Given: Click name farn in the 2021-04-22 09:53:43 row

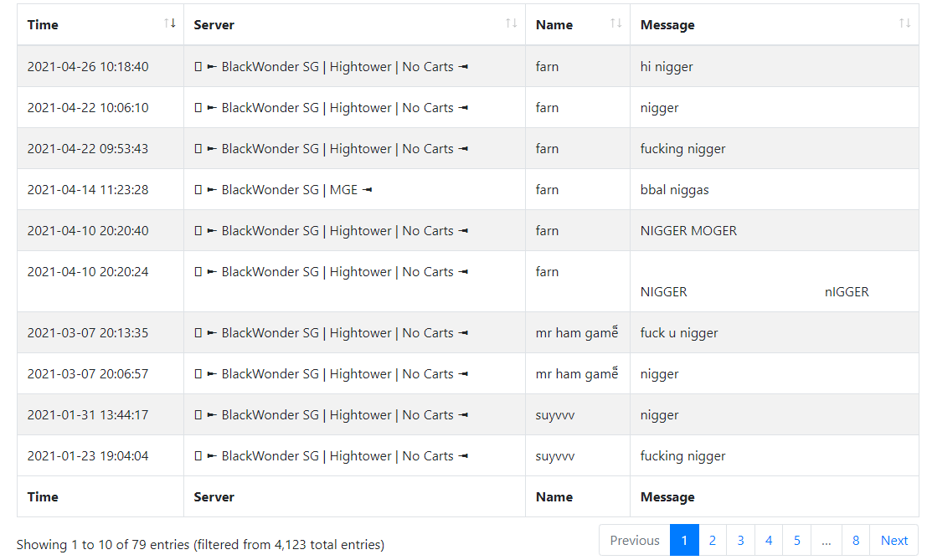Looking at the screenshot, I should click(547, 149).
